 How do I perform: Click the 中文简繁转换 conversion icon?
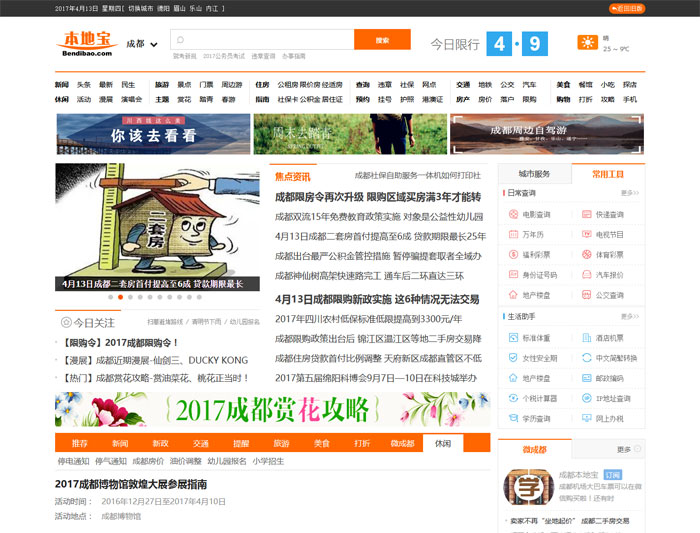click(x=585, y=357)
